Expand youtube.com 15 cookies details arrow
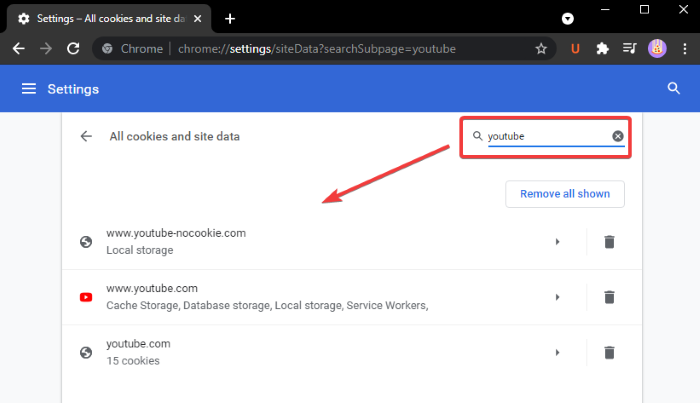The width and height of the screenshot is (700, 403). pos(557,352)
